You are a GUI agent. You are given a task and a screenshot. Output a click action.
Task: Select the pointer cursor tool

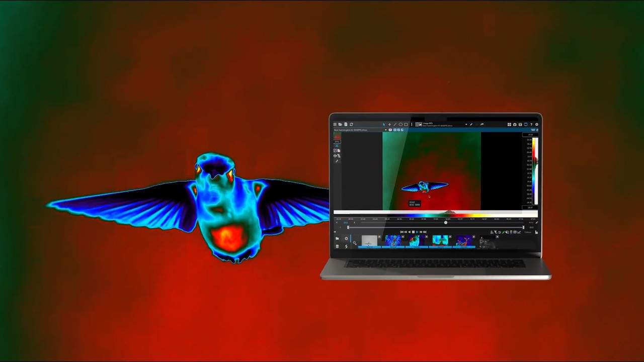click(x=384, y=124)
